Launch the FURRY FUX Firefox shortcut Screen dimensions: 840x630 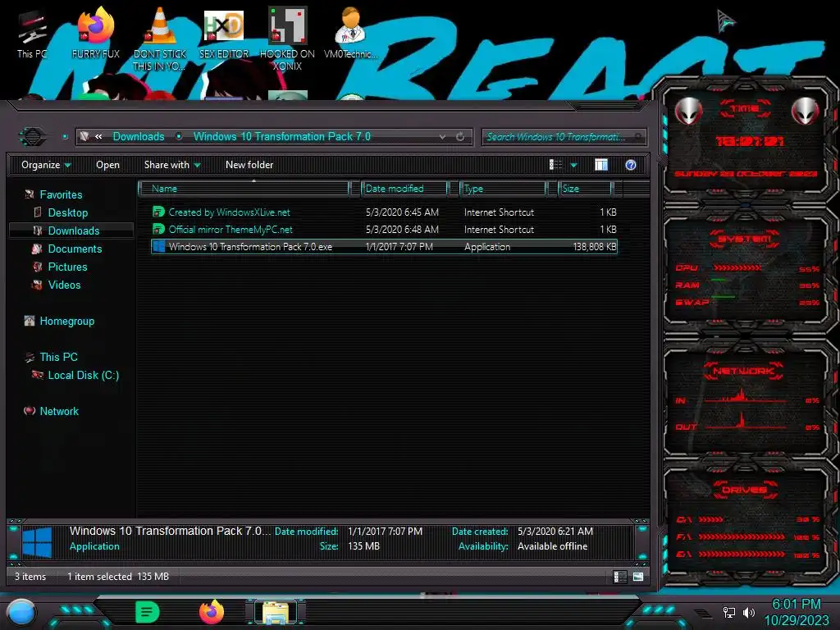tap(95, 33)
